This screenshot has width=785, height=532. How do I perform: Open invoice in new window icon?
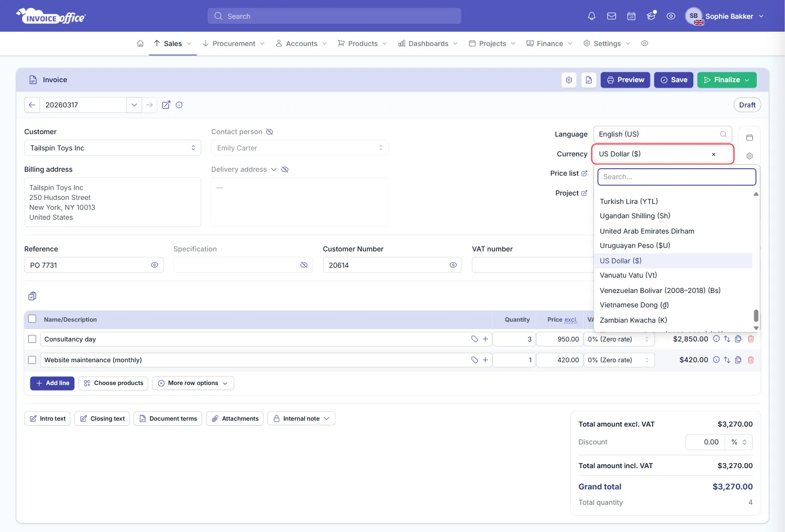(166, 105)
